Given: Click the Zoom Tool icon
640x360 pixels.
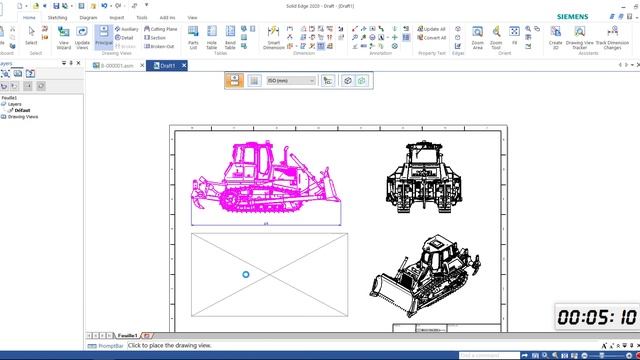Looking at the screenshot, I should (496, 38).
